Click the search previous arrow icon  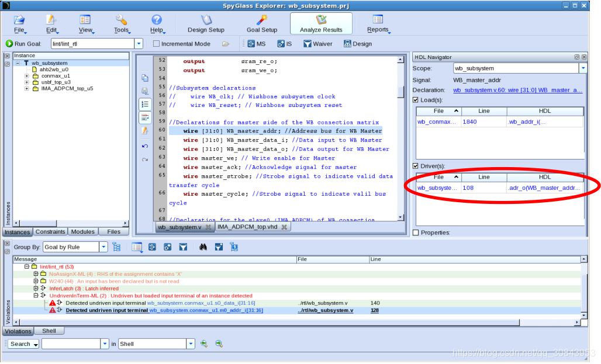(204, 344)
